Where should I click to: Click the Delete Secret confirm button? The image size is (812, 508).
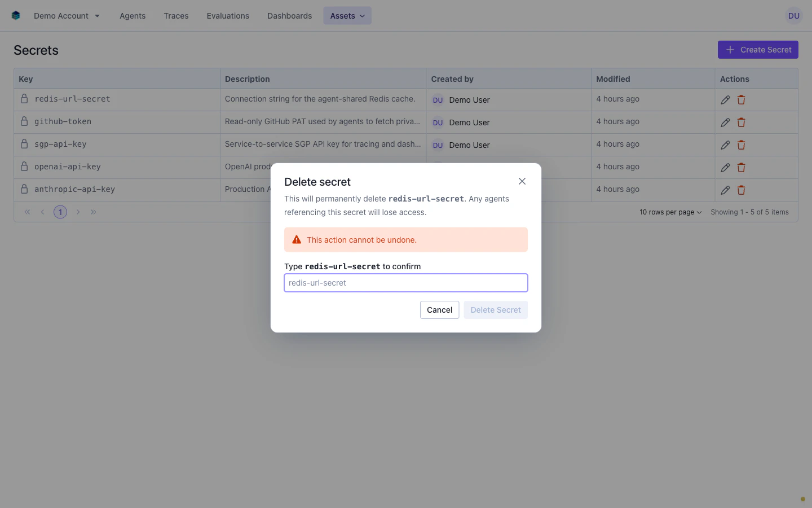pyautogui.click(x=496, y=310)
